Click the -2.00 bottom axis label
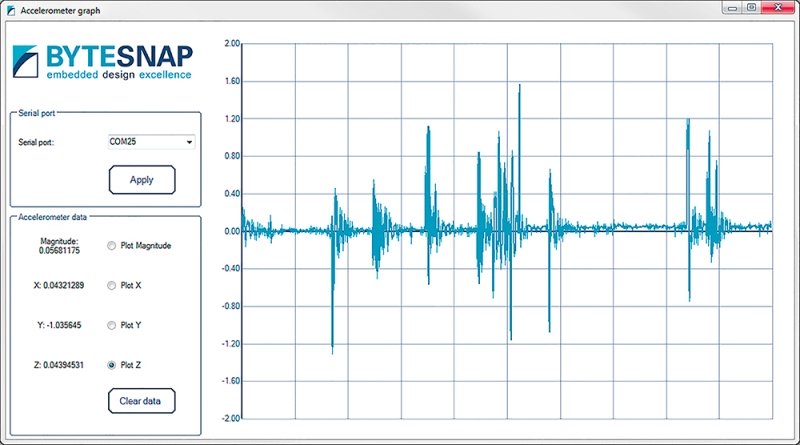Viewport: 800px width, 445px height. [x=231, y=418]
